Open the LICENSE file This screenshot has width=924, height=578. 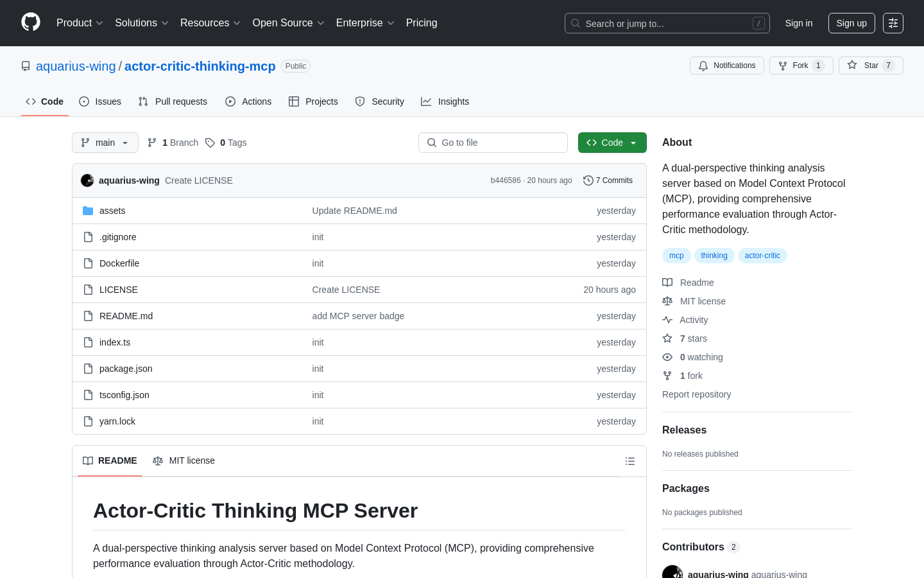[x=119, y=290]
